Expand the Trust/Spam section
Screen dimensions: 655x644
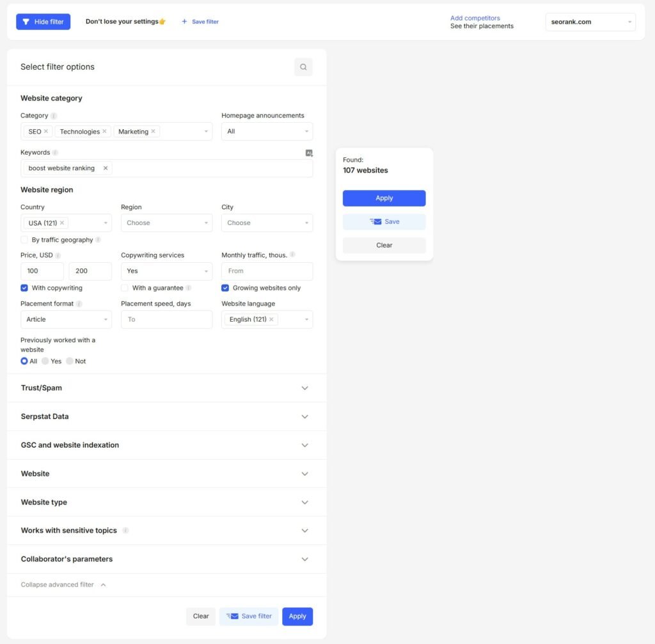tap(167, 388)
